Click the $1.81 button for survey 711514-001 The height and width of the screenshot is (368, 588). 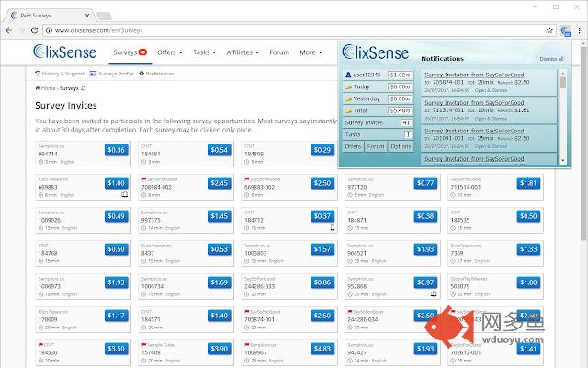pos(528,183)
